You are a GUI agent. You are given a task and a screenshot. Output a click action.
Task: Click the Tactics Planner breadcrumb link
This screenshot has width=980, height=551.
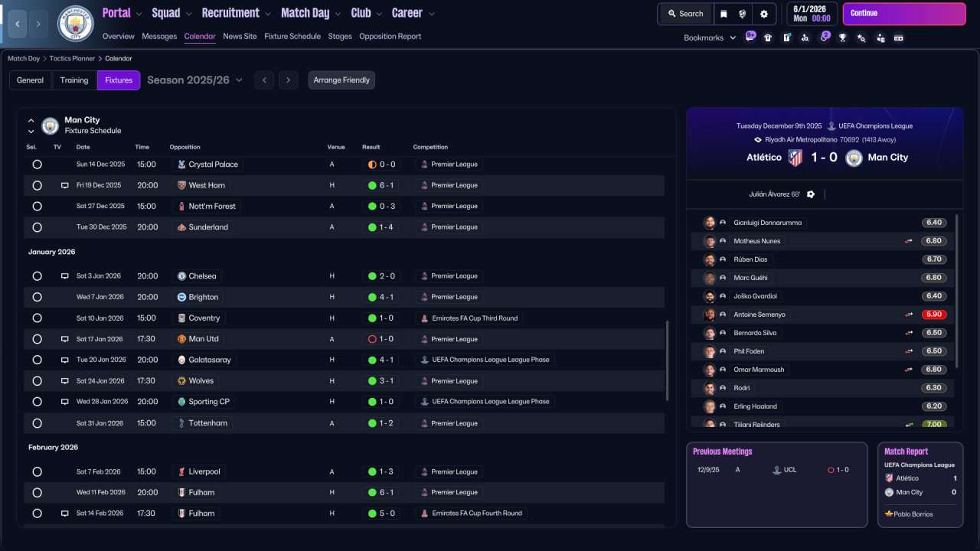tap(72, 58)
